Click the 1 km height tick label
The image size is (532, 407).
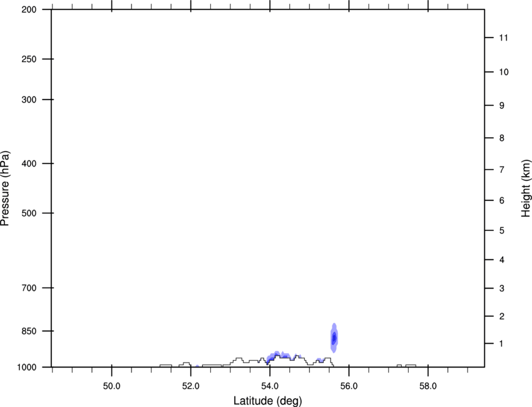501,344
